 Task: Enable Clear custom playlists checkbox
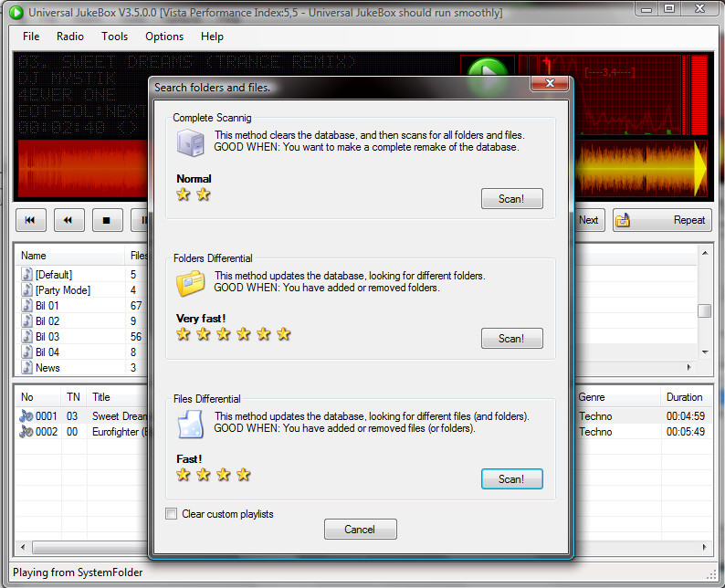(171, 513)
